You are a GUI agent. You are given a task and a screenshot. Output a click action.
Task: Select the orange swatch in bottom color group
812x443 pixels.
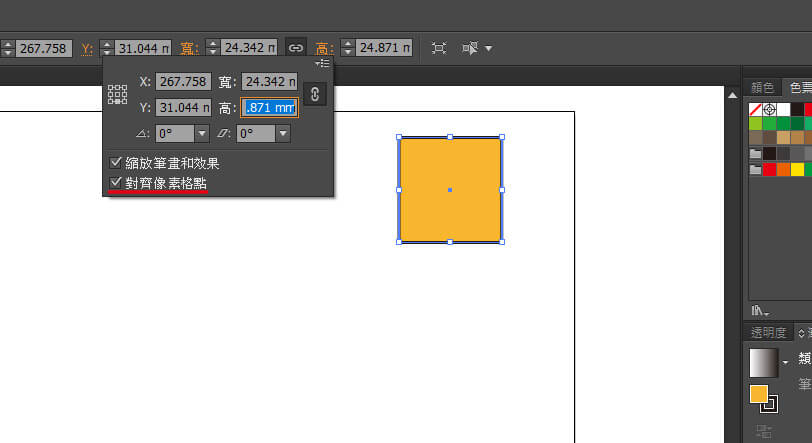coord(784,169)
